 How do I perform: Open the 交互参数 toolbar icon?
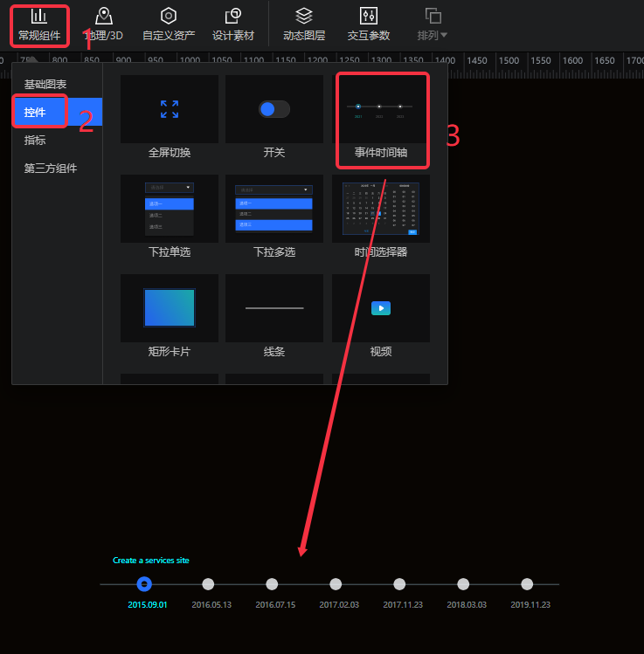coord(368,24)
